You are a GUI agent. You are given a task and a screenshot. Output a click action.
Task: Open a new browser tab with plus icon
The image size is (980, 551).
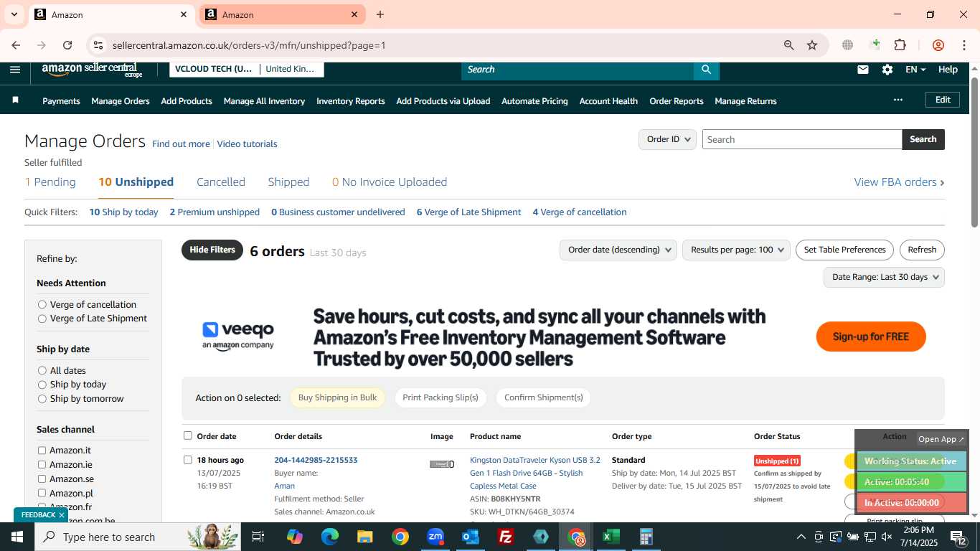380,14
